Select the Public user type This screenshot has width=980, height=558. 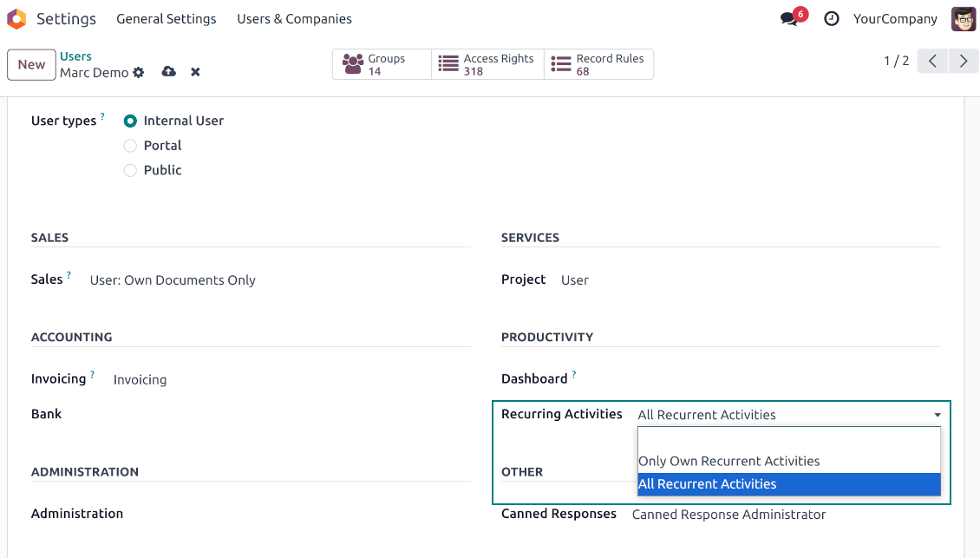pyautogui.click(x=130, y=171)
